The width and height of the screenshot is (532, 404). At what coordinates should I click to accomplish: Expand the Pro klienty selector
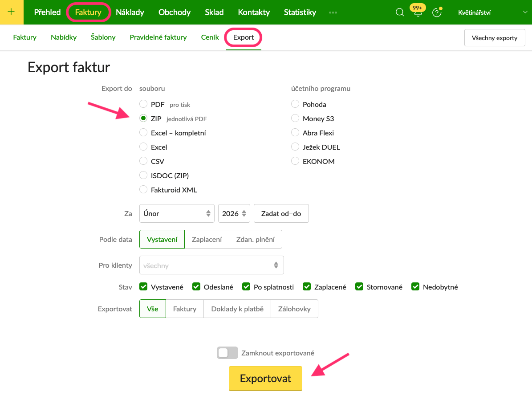click(211, 265)
